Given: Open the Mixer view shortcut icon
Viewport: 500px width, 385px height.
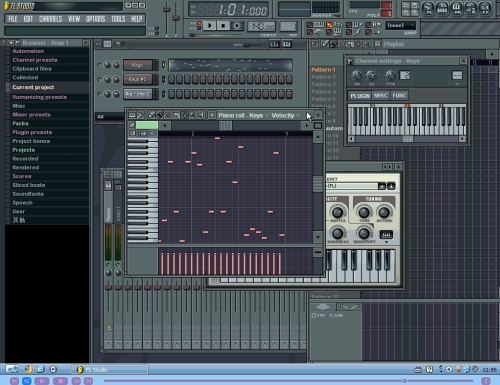Looking at the screenshot, I should 485,8.
